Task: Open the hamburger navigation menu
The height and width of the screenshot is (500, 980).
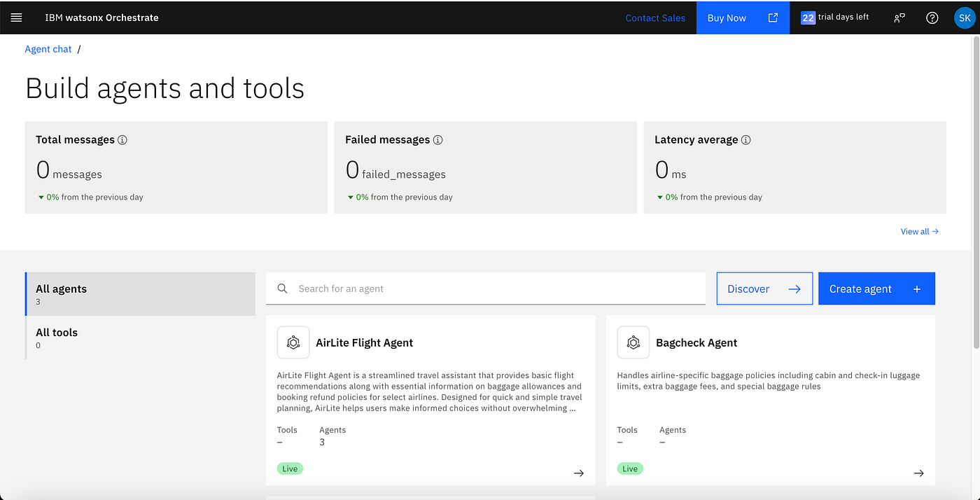Action: (17, 18)
